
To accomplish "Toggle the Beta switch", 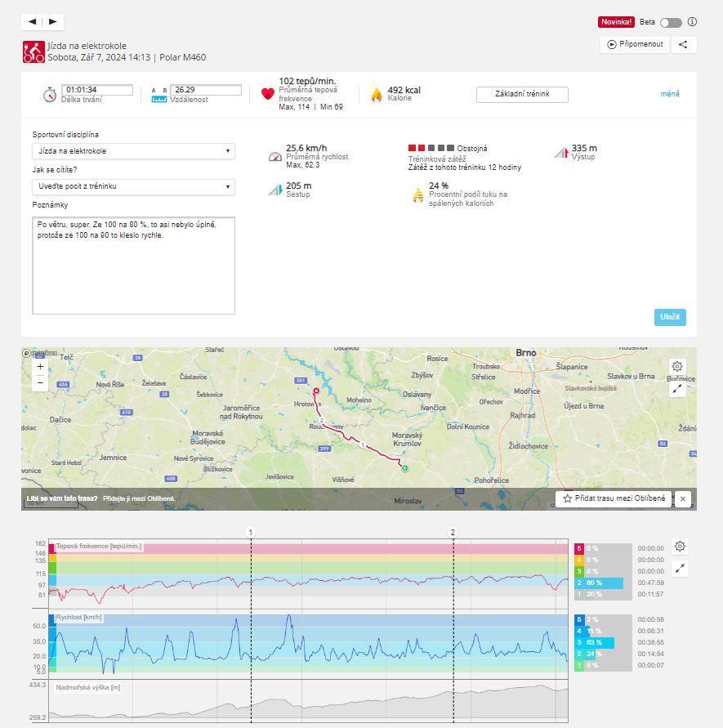I will click(671, 22).
